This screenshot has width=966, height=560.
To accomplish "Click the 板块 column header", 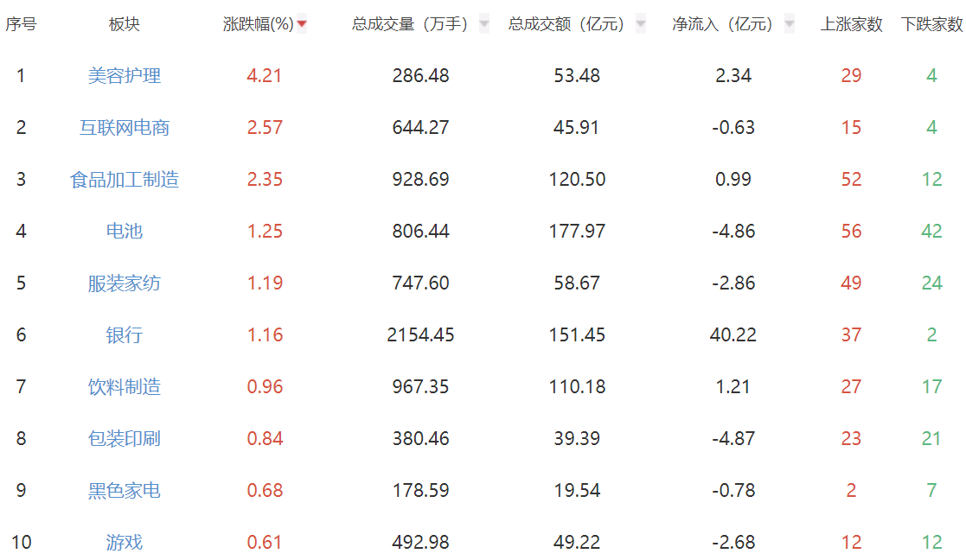I will (125, 25).
